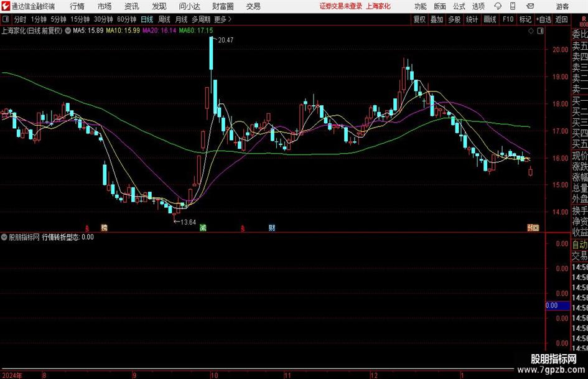The height and width of the screenshot is (379, 588).
Task: Add stock with +自选 button
Action: [x=544, y=19]
